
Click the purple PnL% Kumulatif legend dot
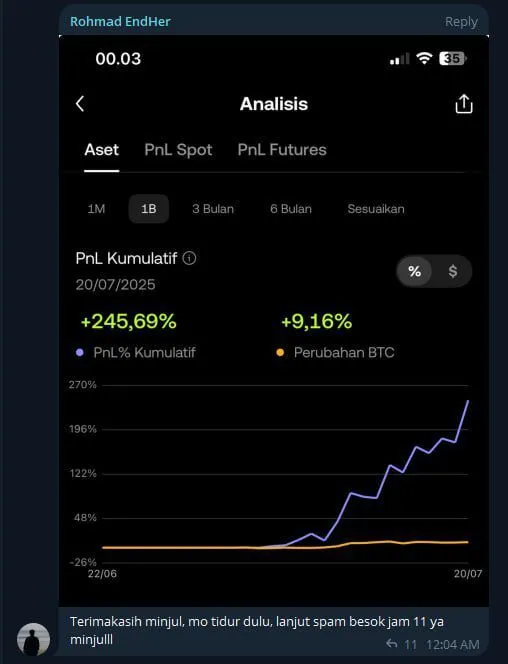[x=80, y=352]
